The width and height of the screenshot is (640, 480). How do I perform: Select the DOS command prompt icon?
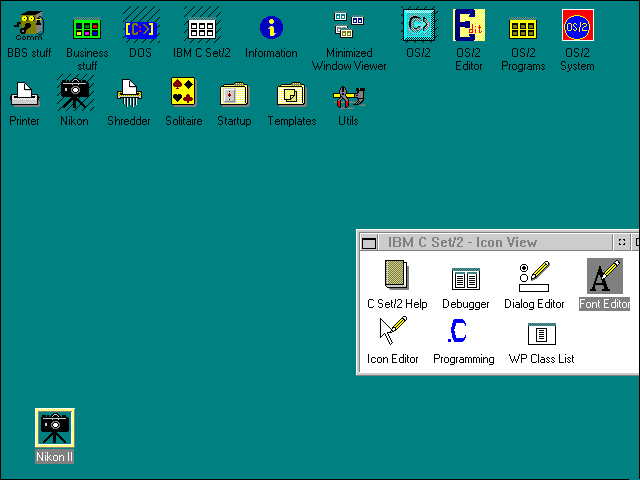tap(140, 29)
